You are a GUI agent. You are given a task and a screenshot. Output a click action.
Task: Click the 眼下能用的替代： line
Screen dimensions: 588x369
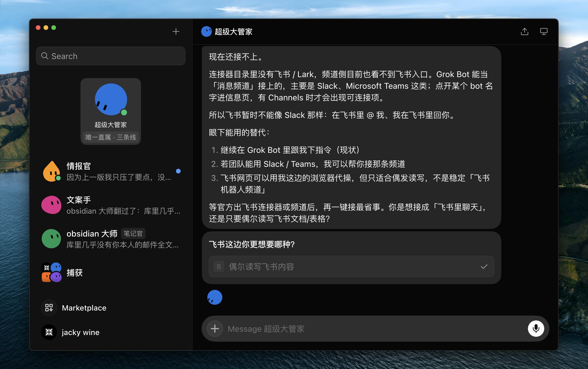tap(240, 132)
